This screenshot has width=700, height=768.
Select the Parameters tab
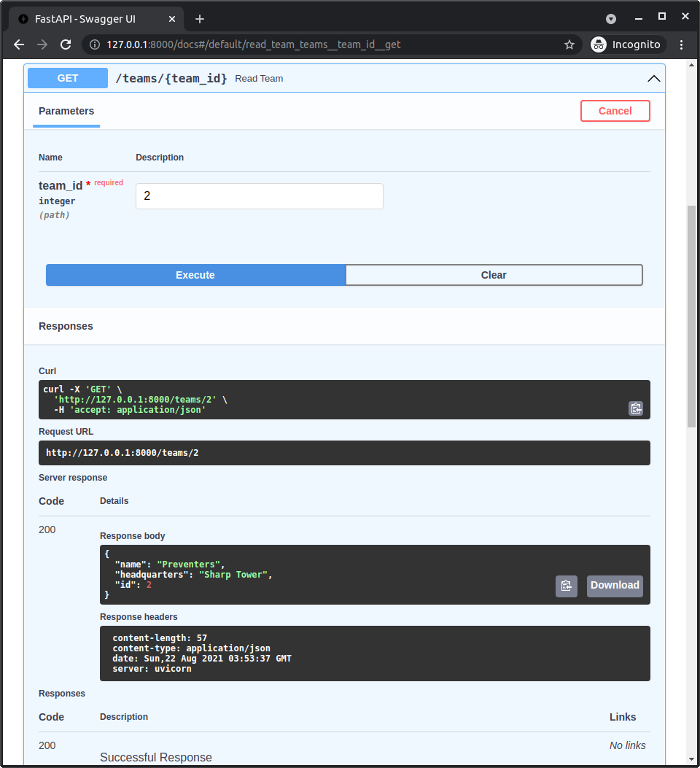click(x=66, y=111)
